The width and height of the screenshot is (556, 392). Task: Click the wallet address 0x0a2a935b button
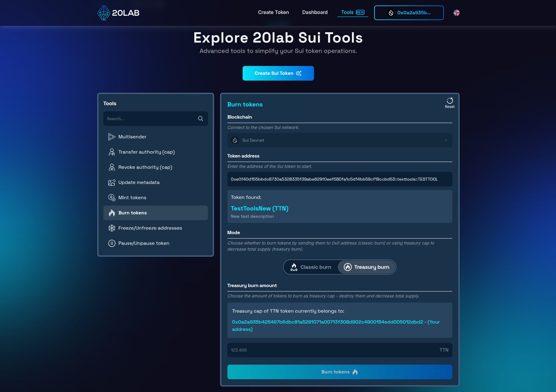(409, 13)
